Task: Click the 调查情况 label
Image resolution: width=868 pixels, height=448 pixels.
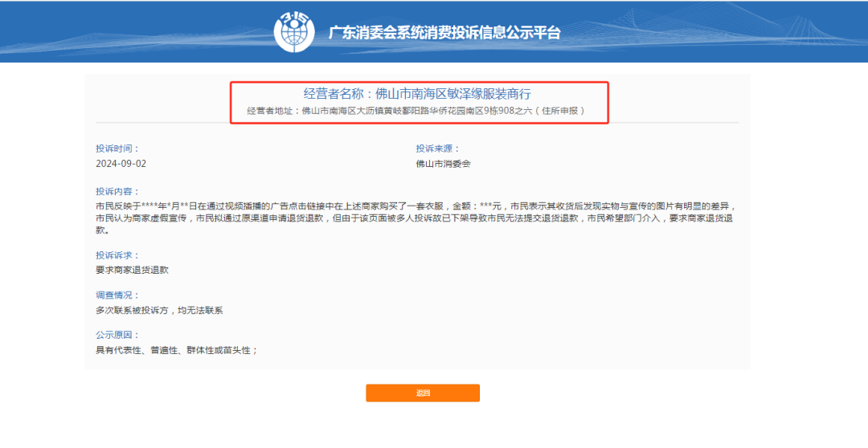Action: tap(118, 295)
